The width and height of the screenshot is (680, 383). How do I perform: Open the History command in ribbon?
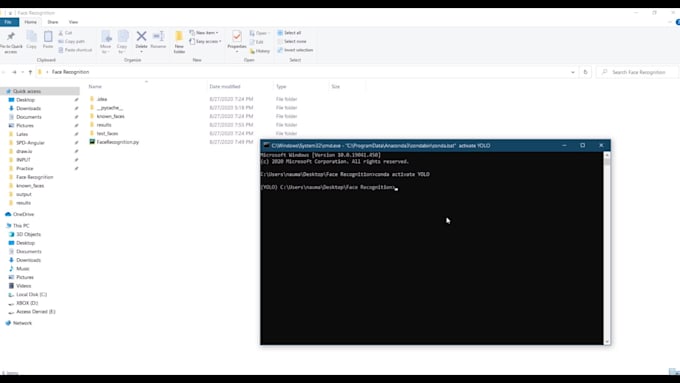(260, 51)
